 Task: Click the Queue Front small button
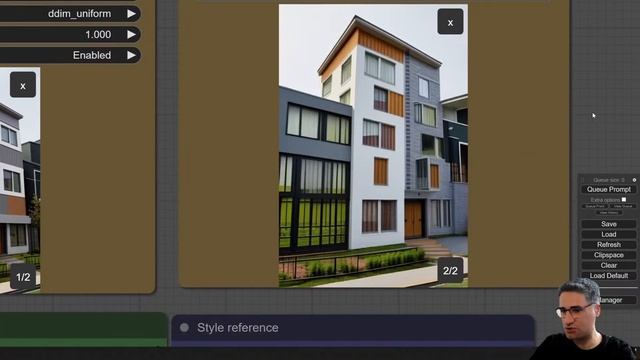pyautogui.click(x=595, y=207)
